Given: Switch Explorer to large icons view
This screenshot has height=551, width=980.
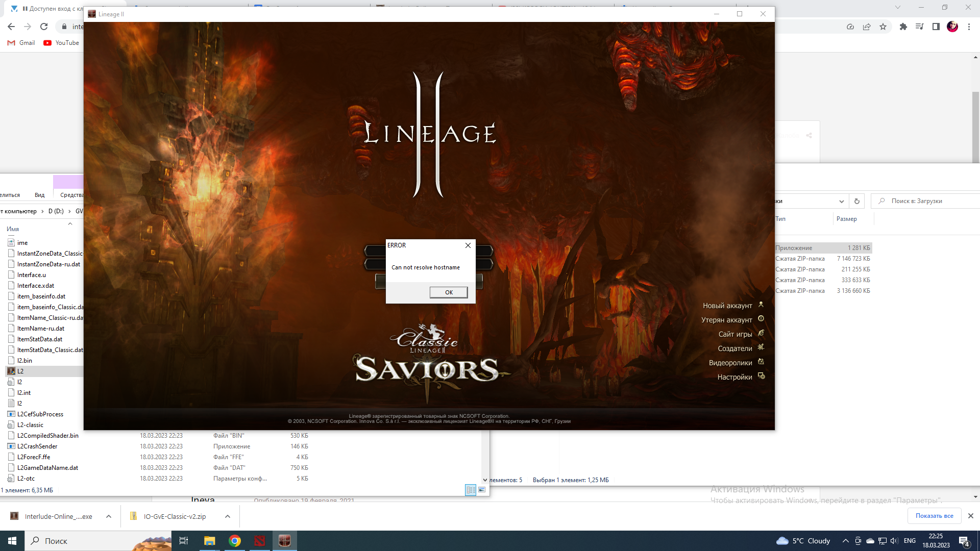Looking at the screenshot, I should pyautogui.click(x=482, y=490).
